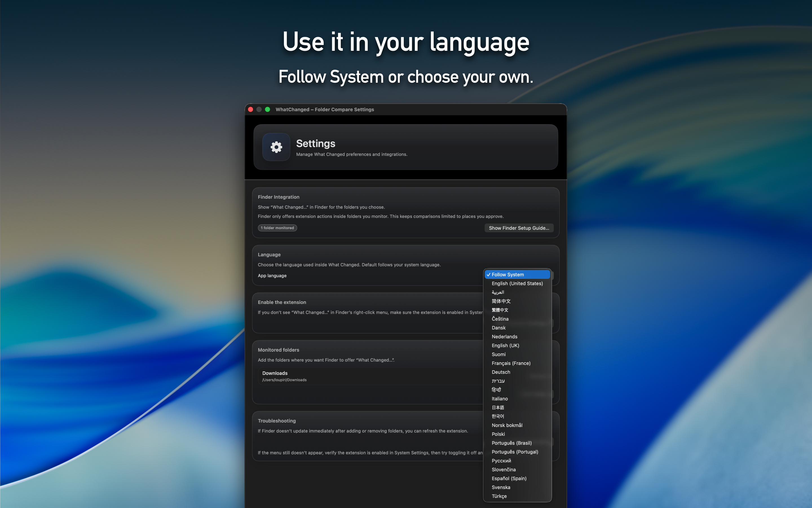Select Türkçe language
The width and height of the screenshot is (812, 508).
pos(517,496)
